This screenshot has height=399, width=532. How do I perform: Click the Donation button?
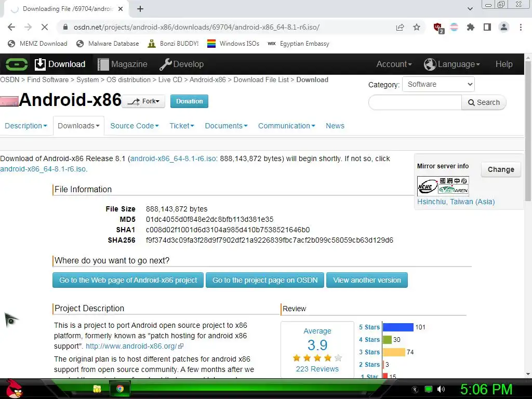coord(189,101)
